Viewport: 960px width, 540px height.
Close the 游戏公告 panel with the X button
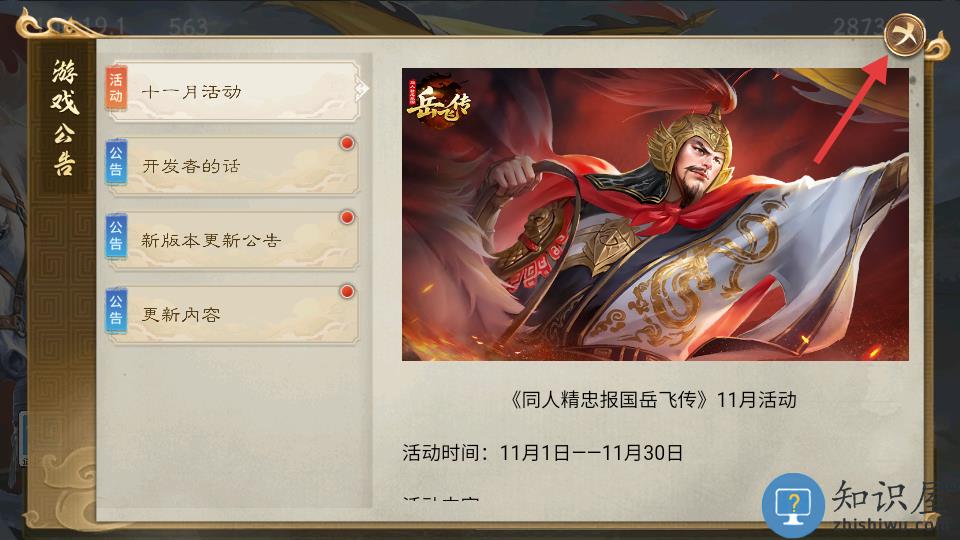tap(904, 36)
